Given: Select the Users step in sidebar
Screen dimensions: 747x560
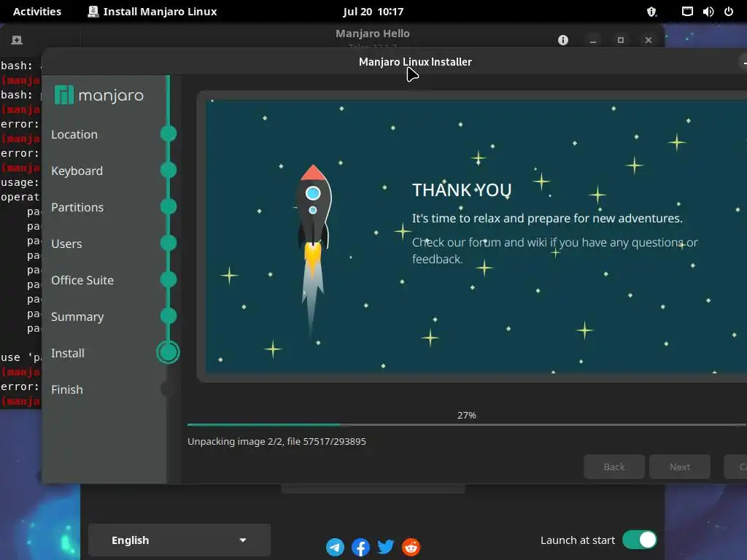Looking at the screenshot, I should (66, 244).
